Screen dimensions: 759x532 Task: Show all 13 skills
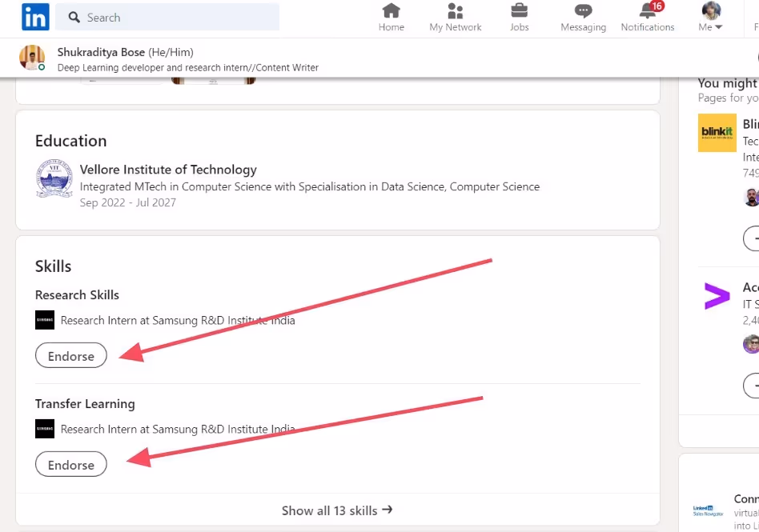337,510
